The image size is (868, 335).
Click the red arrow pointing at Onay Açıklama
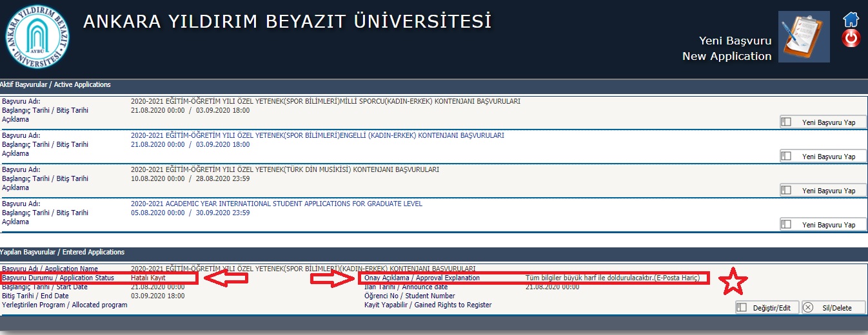pos(331,278)
